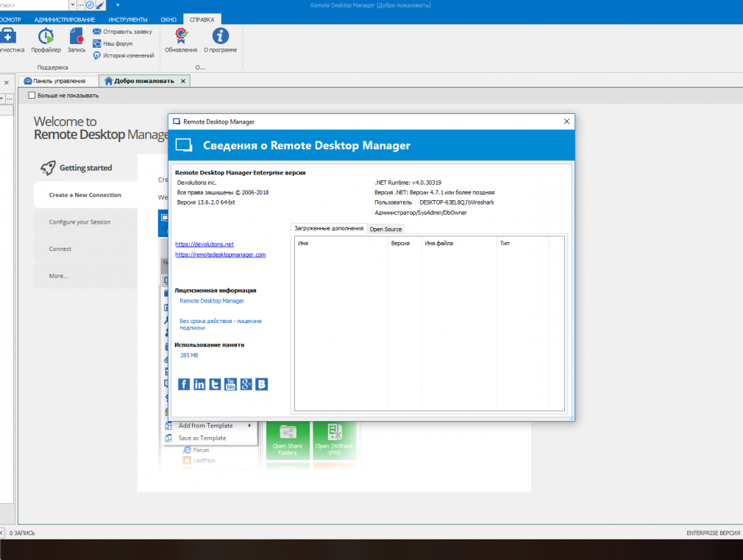
Task: Open the YouTube icon in the about dialog
Action: [x=230, y=384]
